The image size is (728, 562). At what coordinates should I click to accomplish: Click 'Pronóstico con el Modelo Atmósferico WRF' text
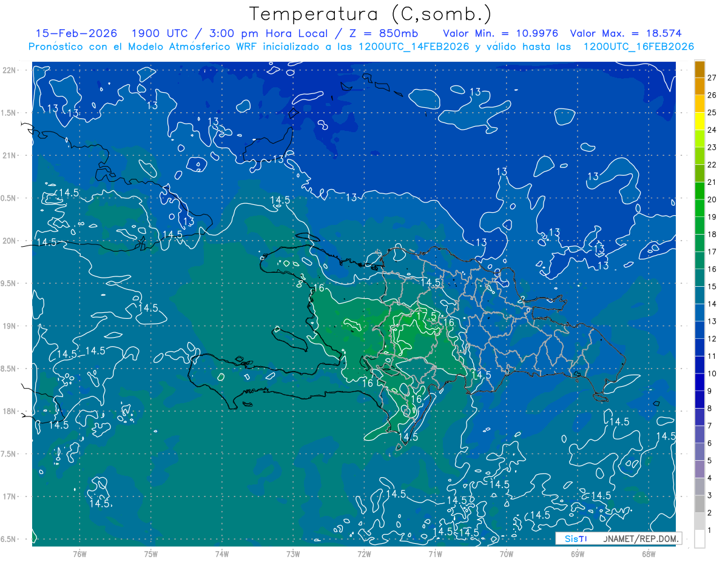click(144, 47)
